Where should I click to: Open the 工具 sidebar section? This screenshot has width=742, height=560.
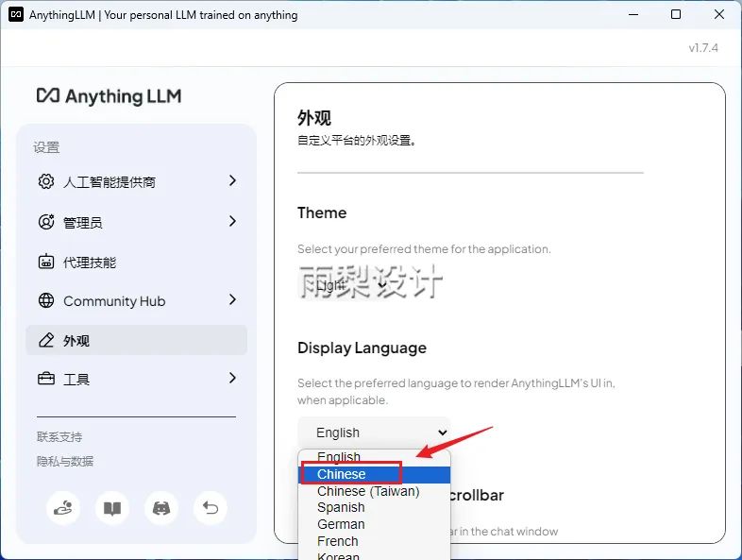pyautogui.click(x=136, y=379)
